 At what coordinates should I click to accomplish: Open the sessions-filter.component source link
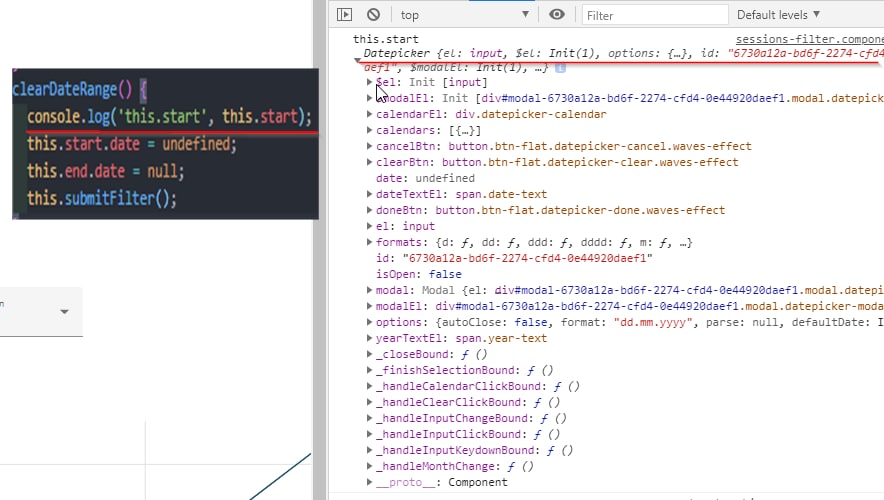(810, 39)
